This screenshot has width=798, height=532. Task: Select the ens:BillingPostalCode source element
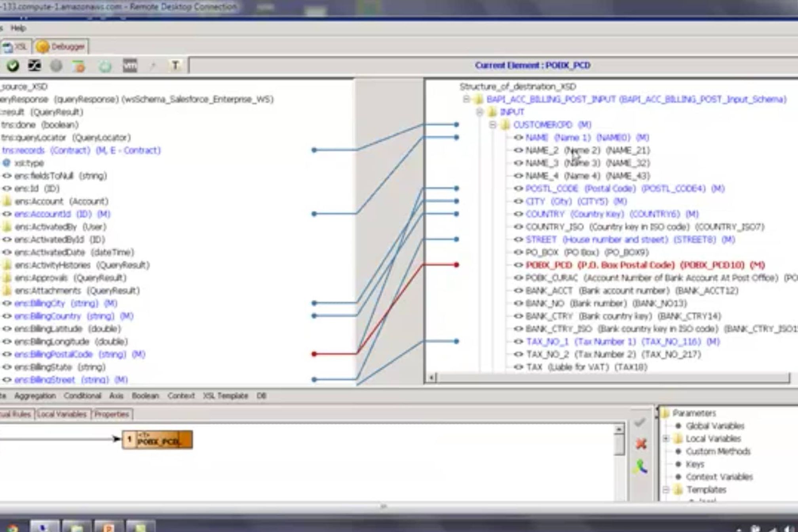(53, 354)
